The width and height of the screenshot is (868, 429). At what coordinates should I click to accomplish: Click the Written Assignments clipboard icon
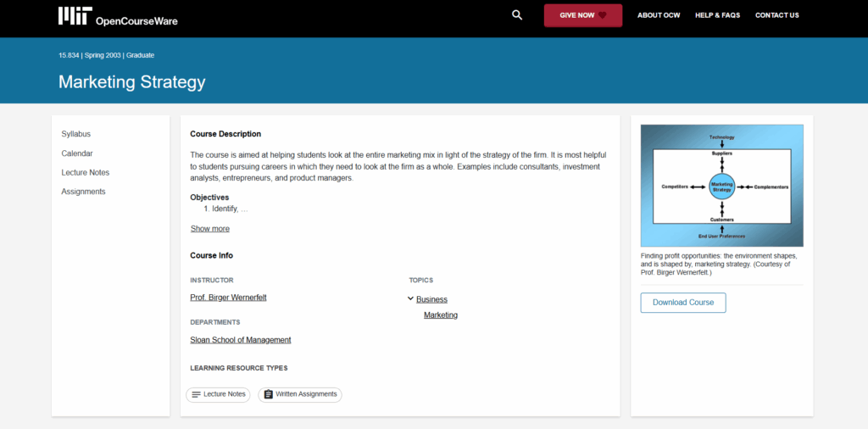click(x=269, y=395)
